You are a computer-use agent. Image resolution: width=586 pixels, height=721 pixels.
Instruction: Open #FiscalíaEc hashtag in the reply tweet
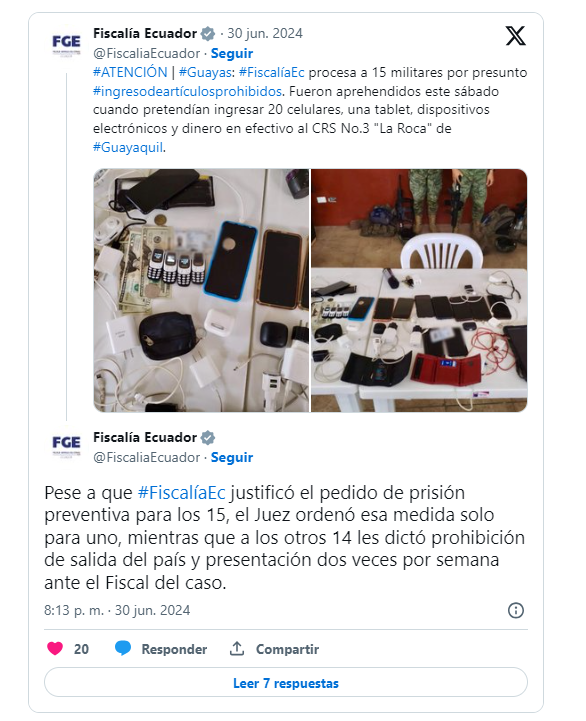point(182,492)
